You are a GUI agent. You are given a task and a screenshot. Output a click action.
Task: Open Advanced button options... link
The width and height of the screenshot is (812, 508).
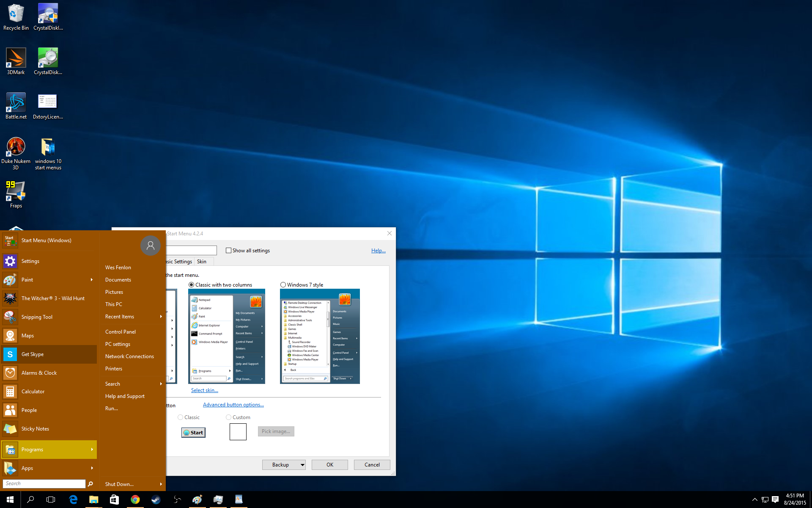233,405
